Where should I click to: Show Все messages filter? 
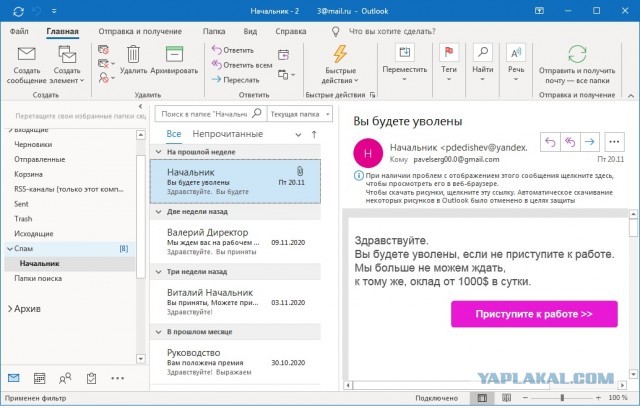[174, 134]
